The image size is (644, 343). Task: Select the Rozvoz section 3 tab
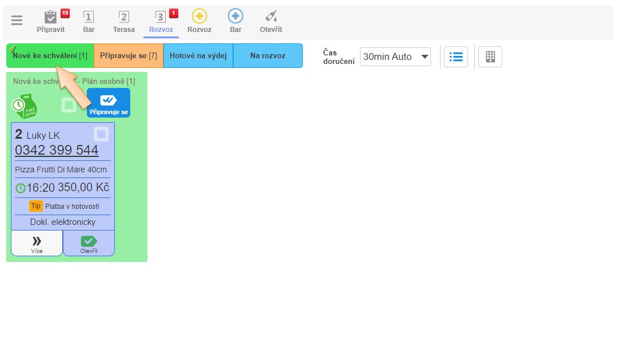(161, 21)
